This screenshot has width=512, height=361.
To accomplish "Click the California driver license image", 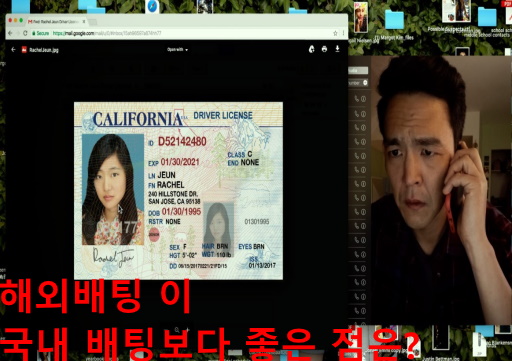I will point(178,191).
